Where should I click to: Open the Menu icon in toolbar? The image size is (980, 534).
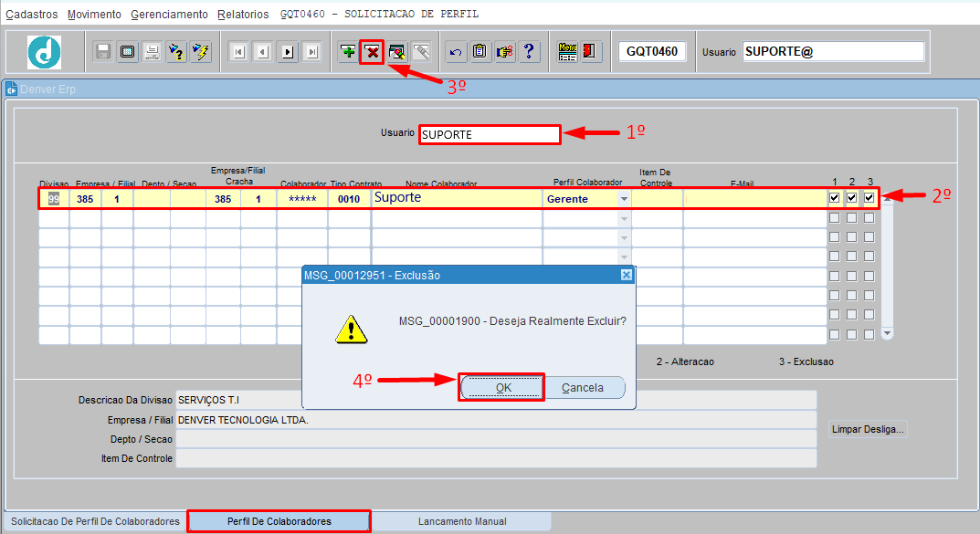click(x=567, y=51)
